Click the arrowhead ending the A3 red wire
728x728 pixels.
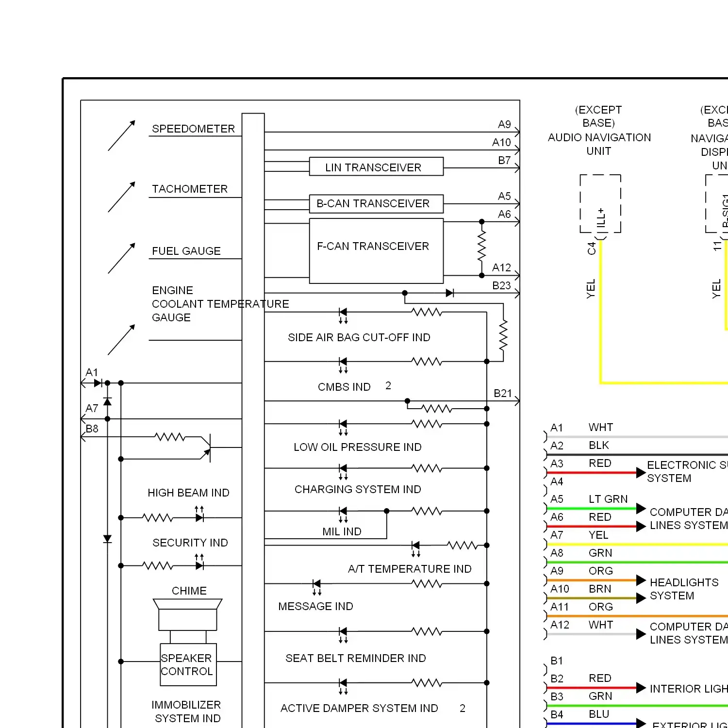click(x=641, y=472)
